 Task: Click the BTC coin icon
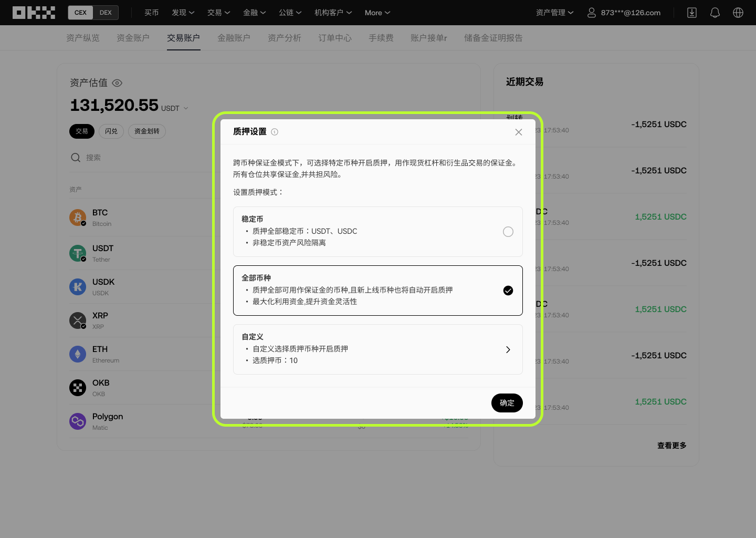coord(78,217)
